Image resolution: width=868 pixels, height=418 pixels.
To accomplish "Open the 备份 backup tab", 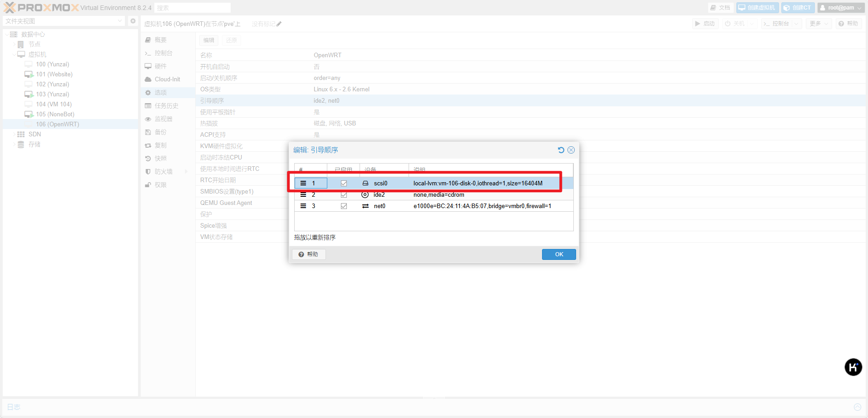I will [x=168, y=132].
